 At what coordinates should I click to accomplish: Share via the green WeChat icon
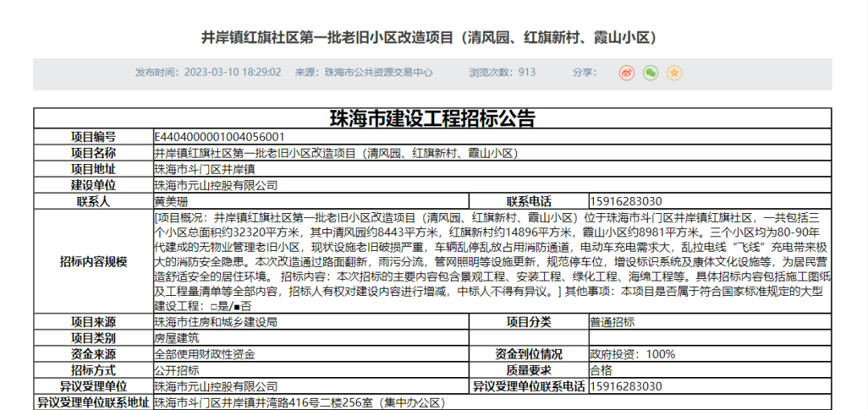(x=650, y=73)
